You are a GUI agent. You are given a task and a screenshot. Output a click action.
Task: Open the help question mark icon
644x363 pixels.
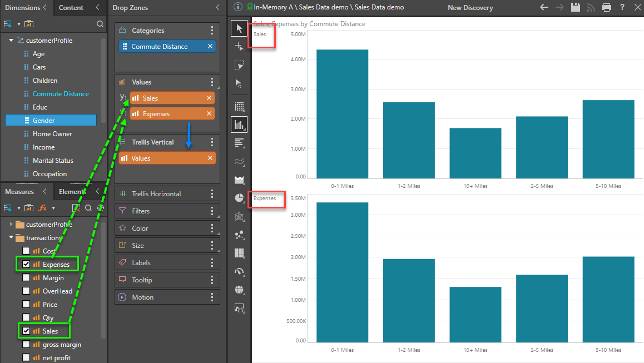622,7
